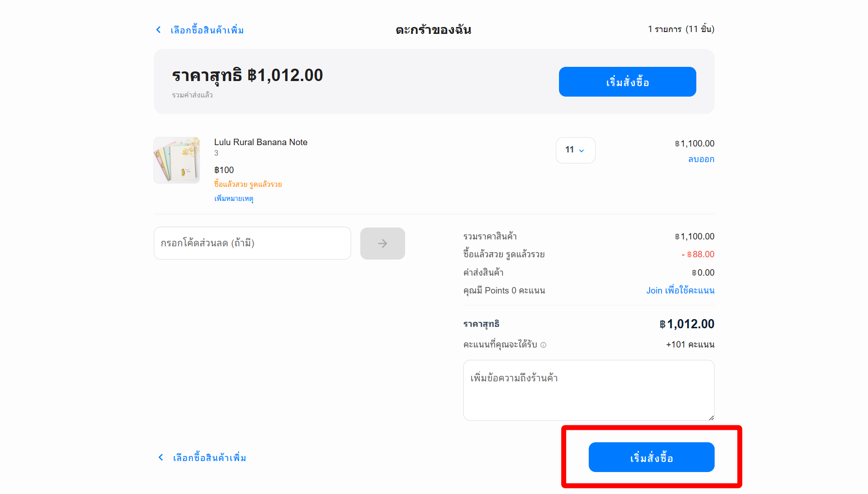
Task: Open the quantity dropdown showing 11
Action: coord(575,150)
